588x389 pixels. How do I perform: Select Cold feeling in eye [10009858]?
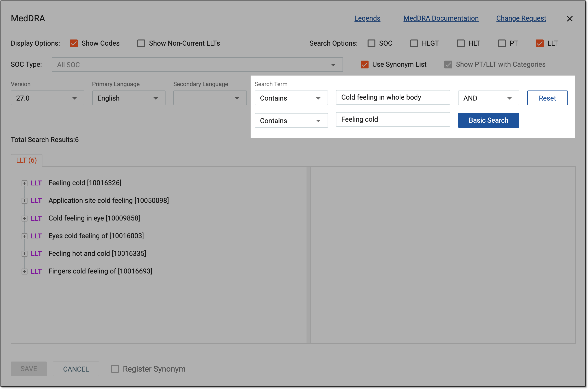(94, 218)
